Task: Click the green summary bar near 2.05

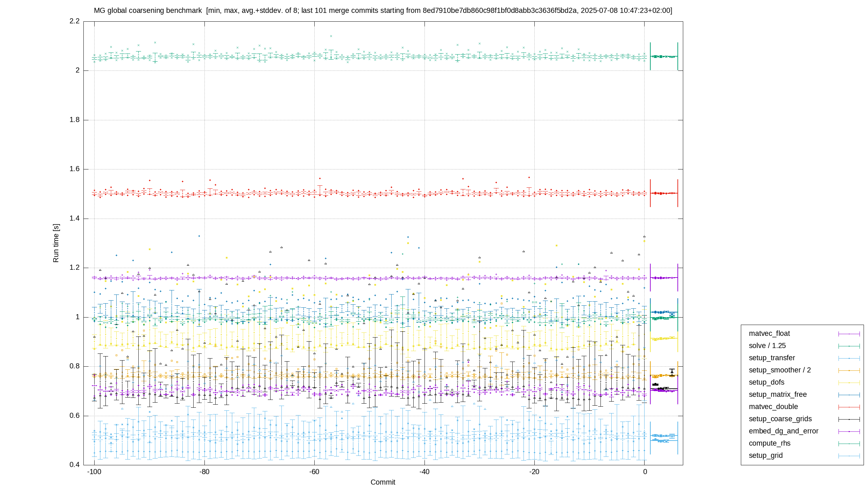Action: coord(664,56)
